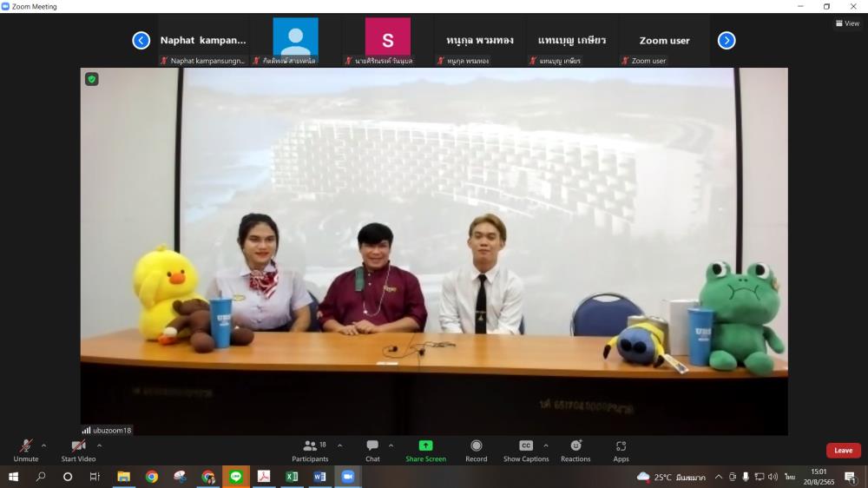Screen dimensions: 868x488
Task: Toggle Show Captions
Action: pos(526,451)
